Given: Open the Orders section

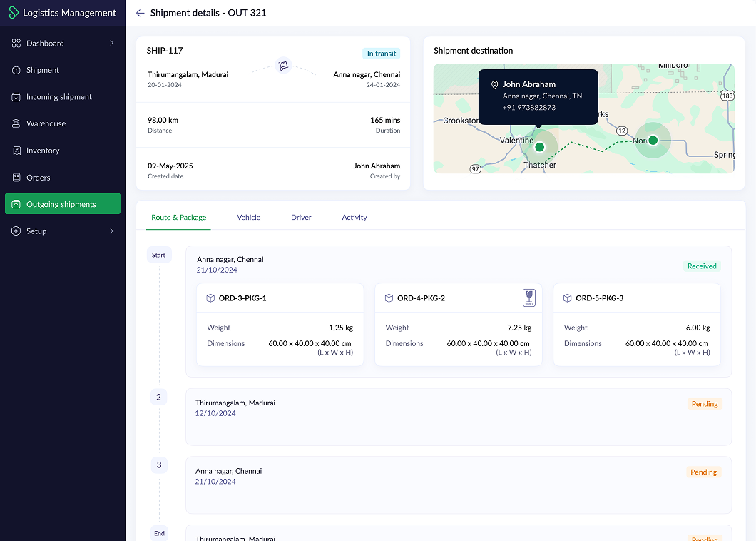Looking at the screenshot, I should [63, 178].
